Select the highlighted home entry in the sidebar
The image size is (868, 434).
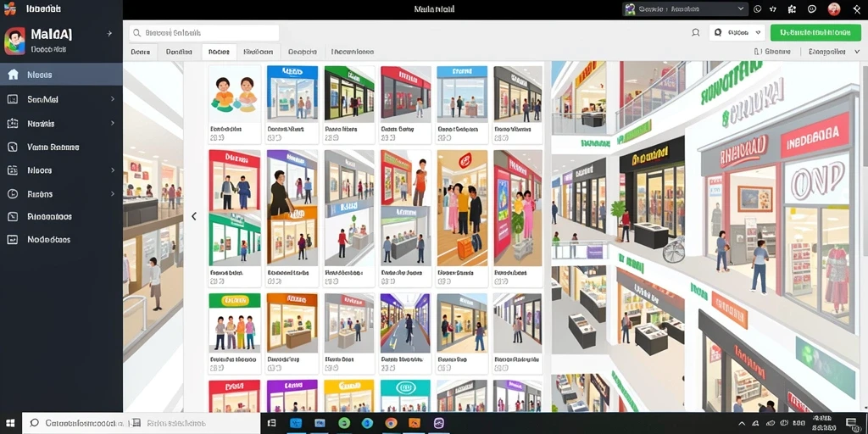61,75
